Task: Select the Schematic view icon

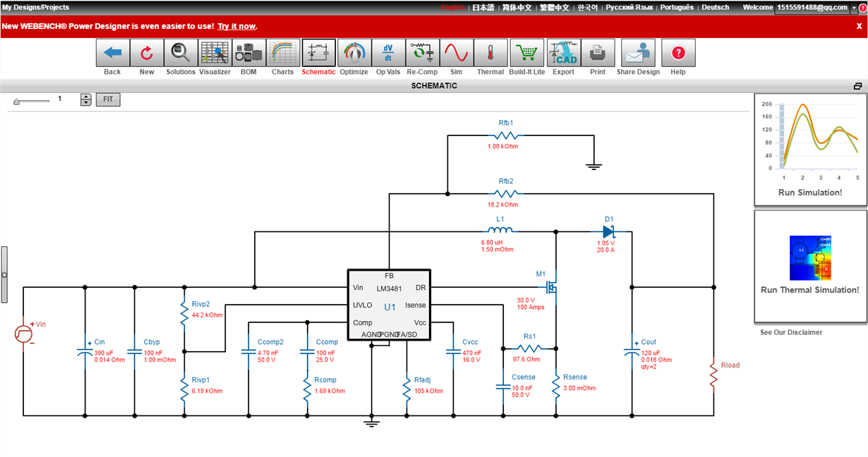Action: (319, 53)
